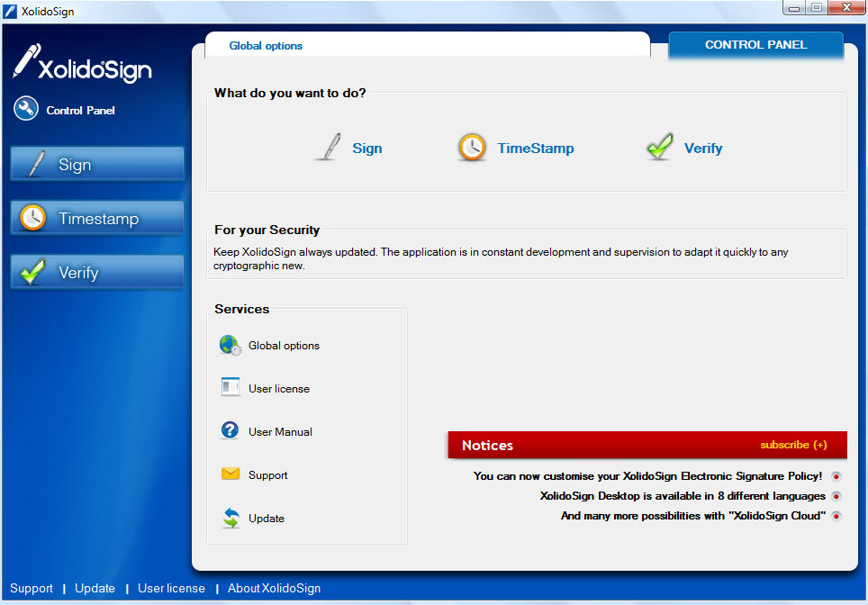
Task: Click the XolidoSign logo
Action: point(83,64)
